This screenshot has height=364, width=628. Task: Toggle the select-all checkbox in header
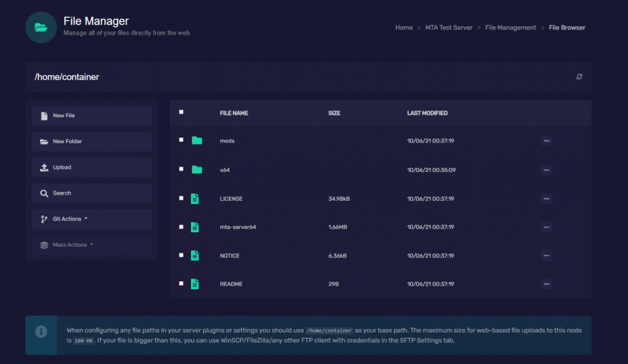[x=181, y=112]
